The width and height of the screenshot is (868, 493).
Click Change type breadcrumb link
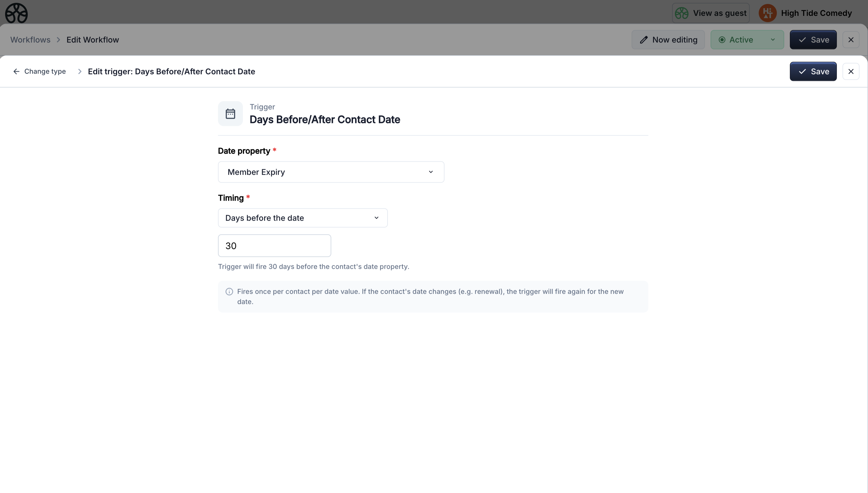[x=45, y=71]
